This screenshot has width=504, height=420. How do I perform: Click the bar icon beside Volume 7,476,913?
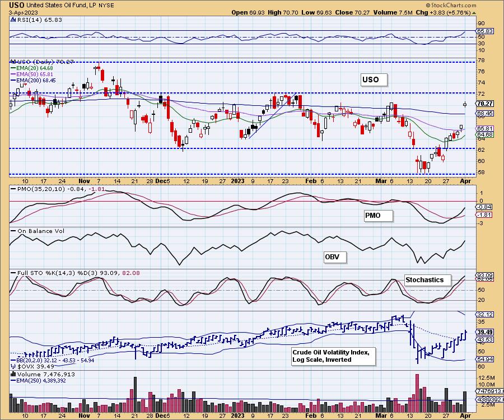(x=13, y=374)
